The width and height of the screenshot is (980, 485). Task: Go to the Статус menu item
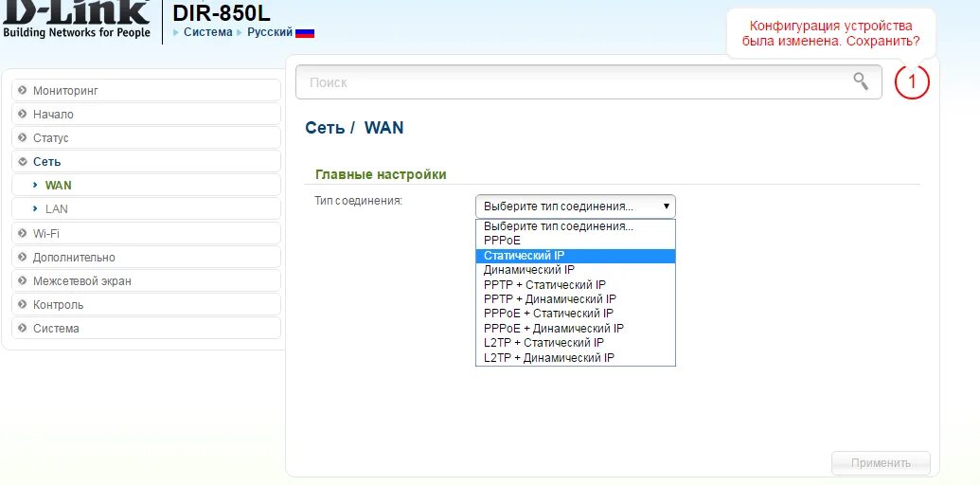point(146,137)
